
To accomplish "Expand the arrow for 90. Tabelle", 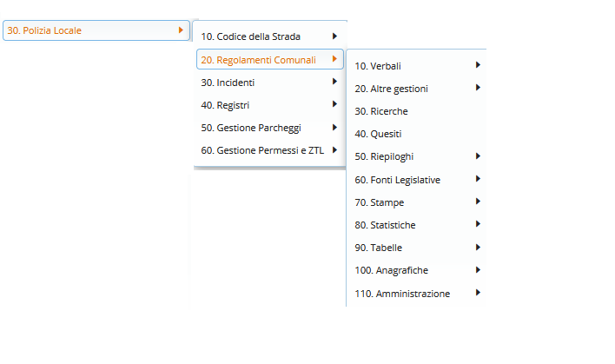I will click(478, 248).
